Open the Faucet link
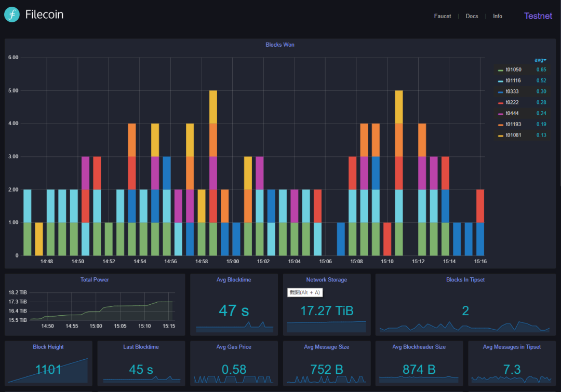 click(442, 16)
